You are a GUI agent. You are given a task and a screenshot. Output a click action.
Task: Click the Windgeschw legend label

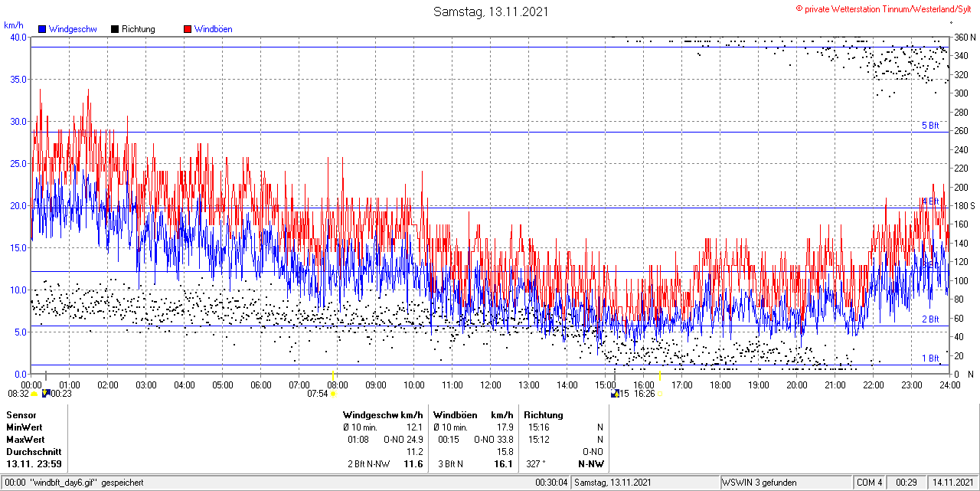click(73, 29)
